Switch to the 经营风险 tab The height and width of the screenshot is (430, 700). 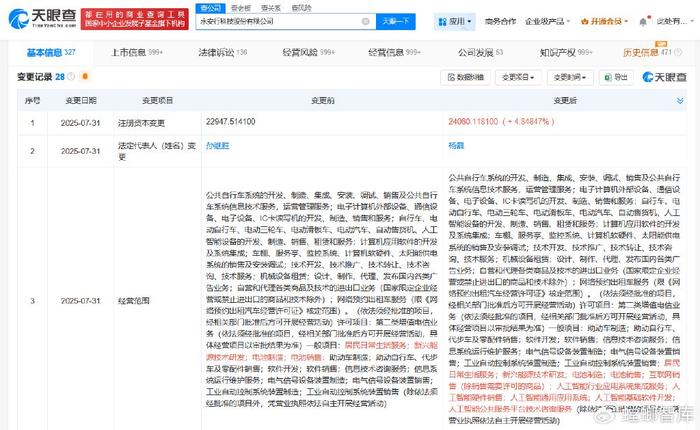308,53
